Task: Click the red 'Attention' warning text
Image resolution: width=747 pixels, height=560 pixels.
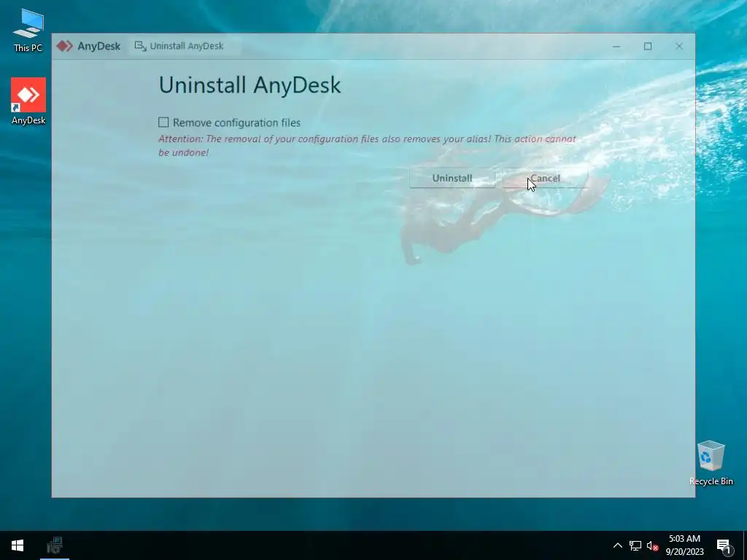Action: click(x=368, y=145)
